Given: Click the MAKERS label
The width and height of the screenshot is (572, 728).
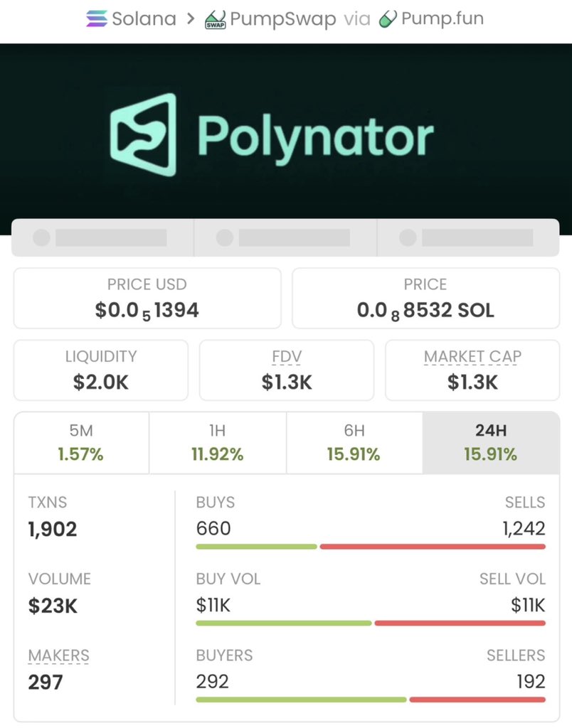Looking at the screenshot, I should (59, 655).
